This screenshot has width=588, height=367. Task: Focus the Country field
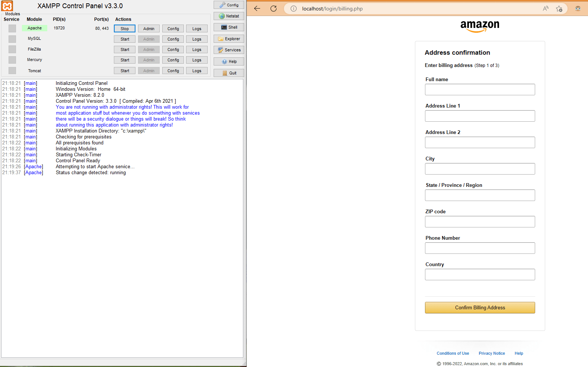[480, 274]
